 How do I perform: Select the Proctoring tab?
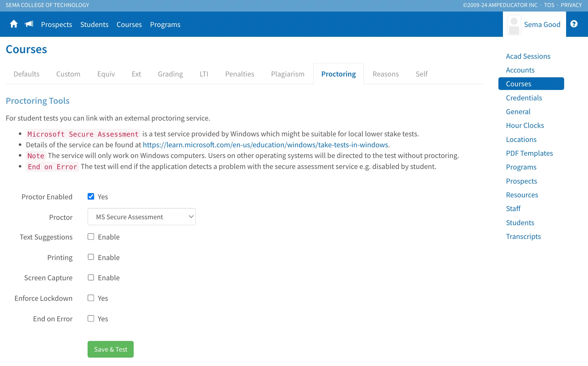[339, 74]
